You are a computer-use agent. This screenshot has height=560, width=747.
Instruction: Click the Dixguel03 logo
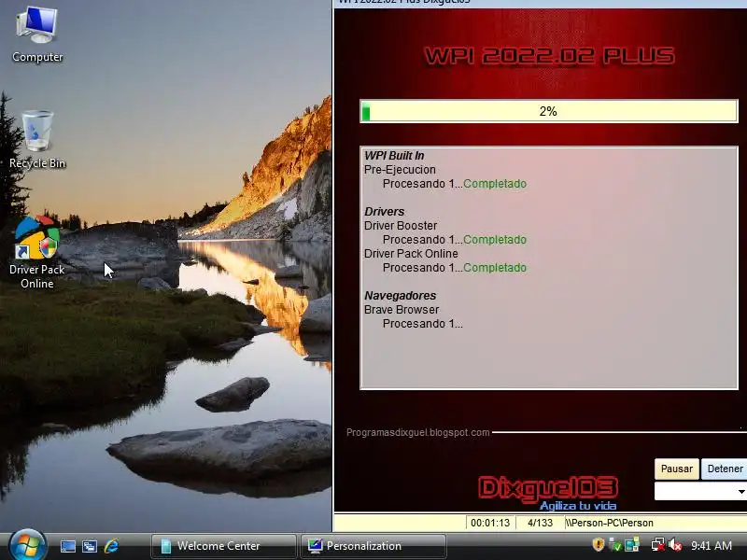548,489
